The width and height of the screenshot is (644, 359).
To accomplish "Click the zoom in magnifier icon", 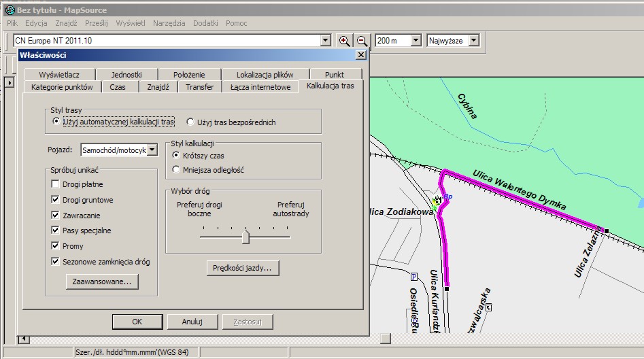I will [x=345, y=41].
